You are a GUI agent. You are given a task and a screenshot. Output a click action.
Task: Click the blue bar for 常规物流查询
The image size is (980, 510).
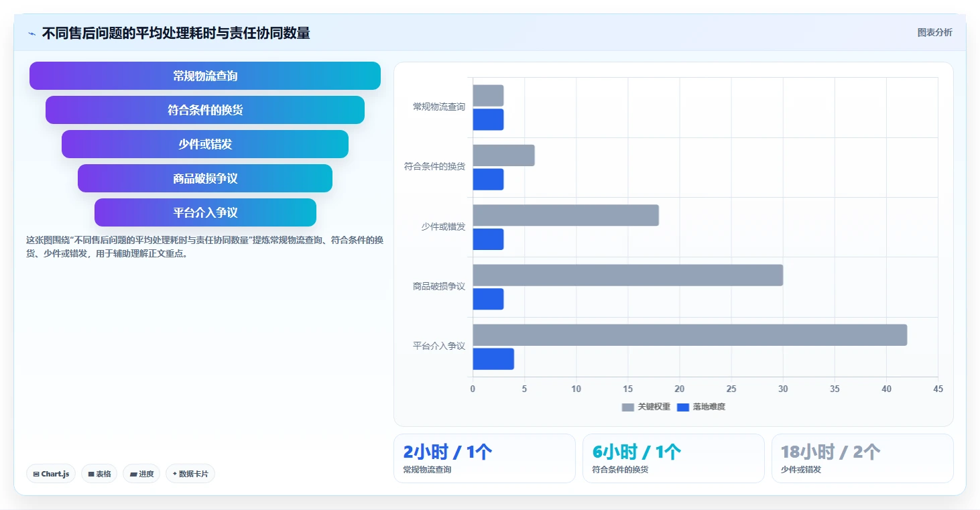tap(488, 119)
